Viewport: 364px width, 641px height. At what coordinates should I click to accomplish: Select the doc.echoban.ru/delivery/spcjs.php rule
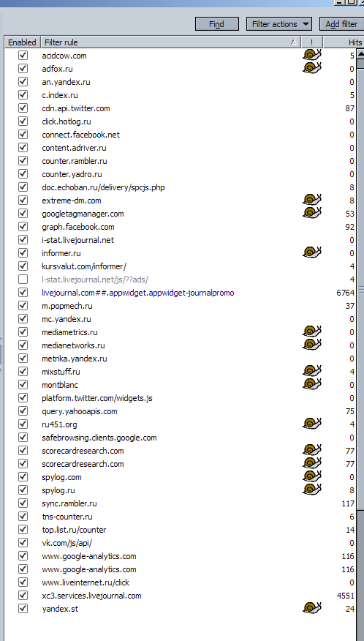pos(103,187)
